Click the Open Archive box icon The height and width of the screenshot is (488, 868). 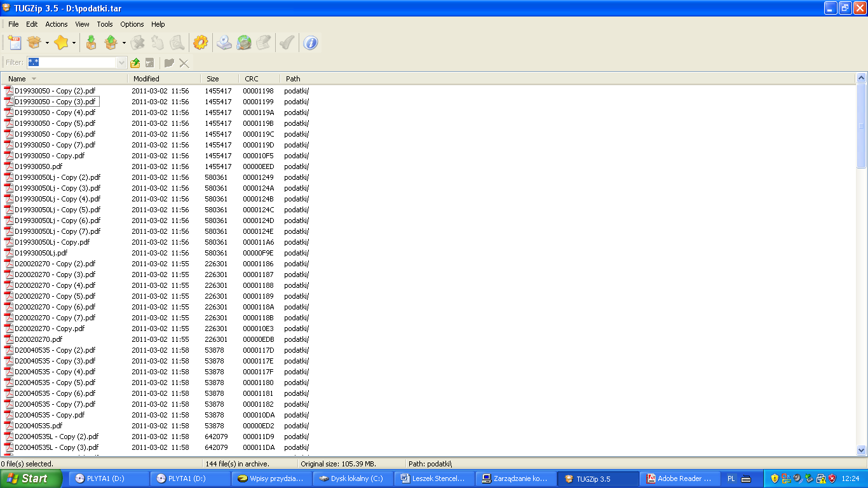pyautogui.click(x=34, y=43)
